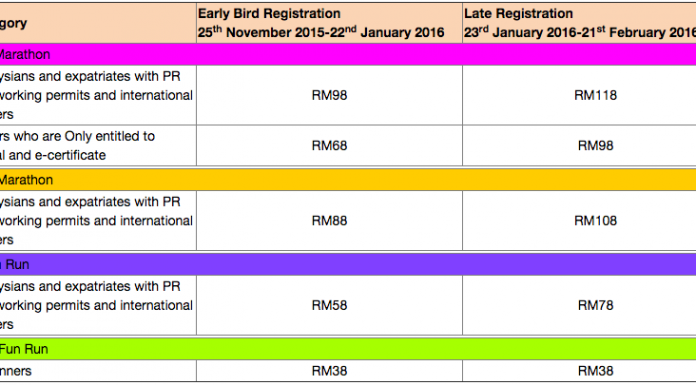The width and height of the screenshot is (696, 385).
Task: Click the RM118 late registration price
Action: point(595,95)
